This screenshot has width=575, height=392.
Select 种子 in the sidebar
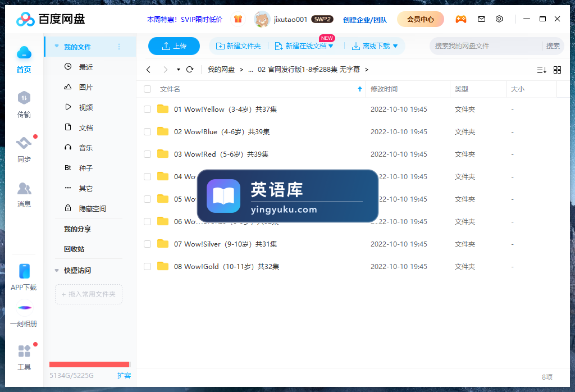click(x=86, y=168)
